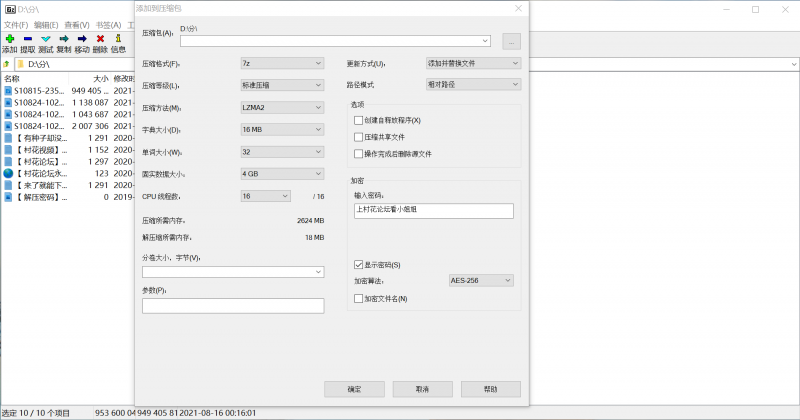Viewport: 800px width, 420px height.
Task: Click into the password (输入密码) input field
Action: (433, 211)
